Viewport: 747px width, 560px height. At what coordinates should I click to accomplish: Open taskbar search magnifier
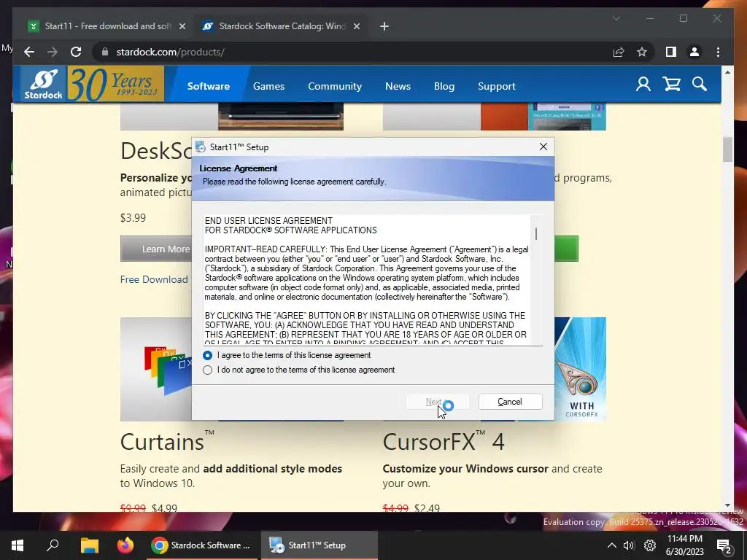(53, 545)
